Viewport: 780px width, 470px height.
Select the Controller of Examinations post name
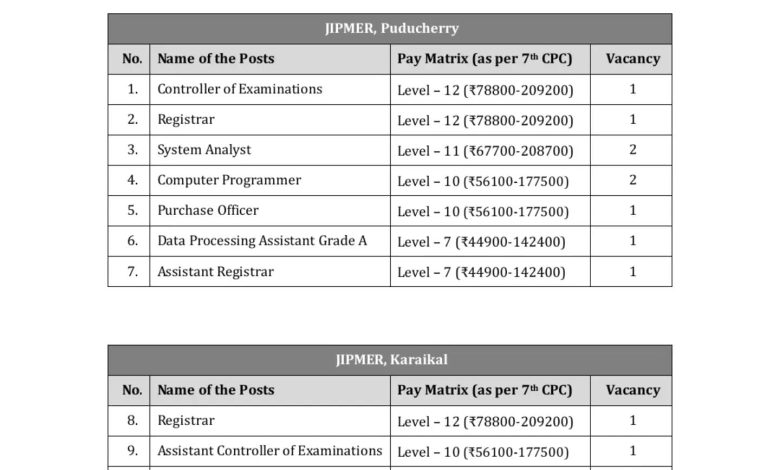pyautogui.click(x=240, y=89)
